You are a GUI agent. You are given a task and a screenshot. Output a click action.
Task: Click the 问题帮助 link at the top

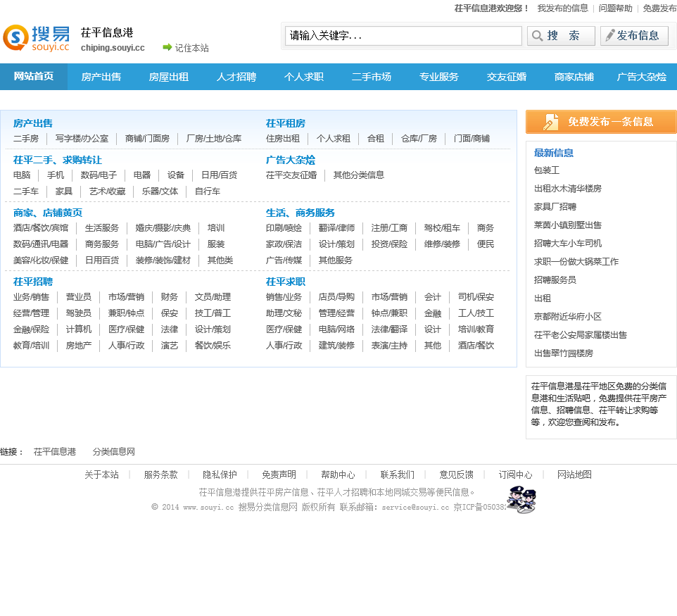(x=615, y=8)
